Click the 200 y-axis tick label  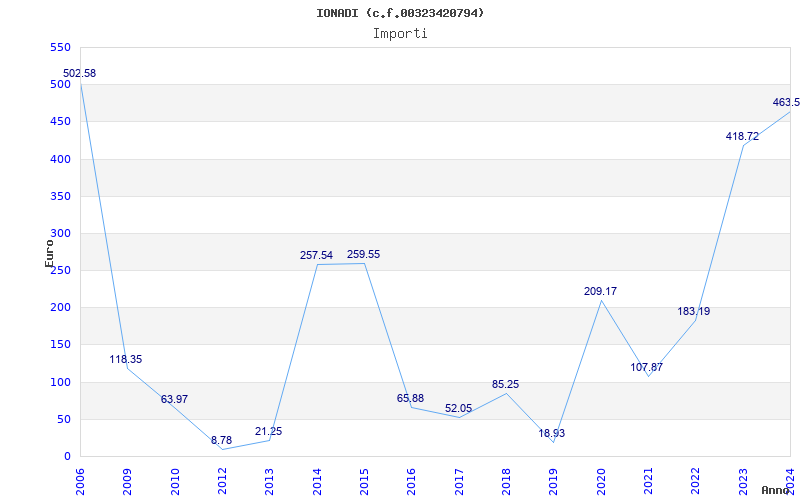coord(60,308)
